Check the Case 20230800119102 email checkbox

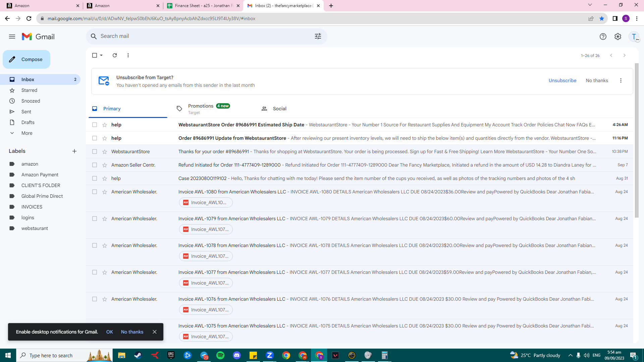[95, 179]
